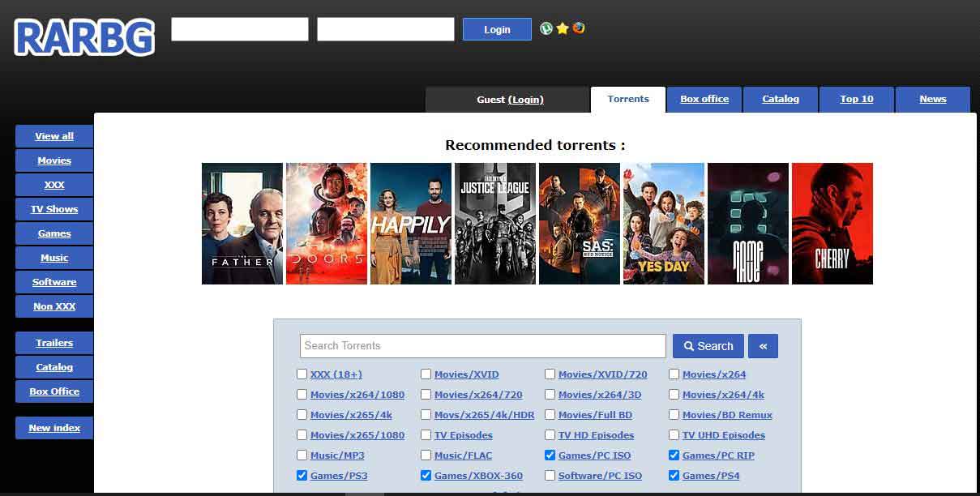Open the SAS Red Notice poster
The height and width of the screenshot is (496, 980).
580,224
